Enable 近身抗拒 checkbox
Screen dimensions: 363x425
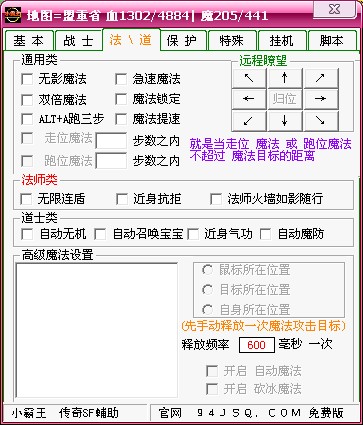point(122,199)
